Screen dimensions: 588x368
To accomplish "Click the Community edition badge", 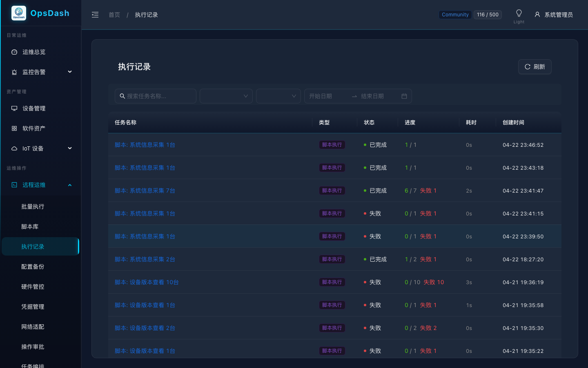I will [455, 15].
